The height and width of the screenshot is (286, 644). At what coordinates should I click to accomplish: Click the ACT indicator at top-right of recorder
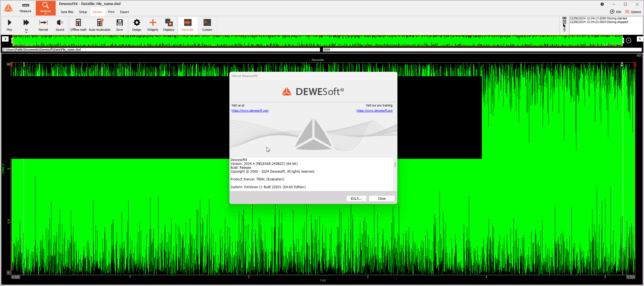pos(639,55)
